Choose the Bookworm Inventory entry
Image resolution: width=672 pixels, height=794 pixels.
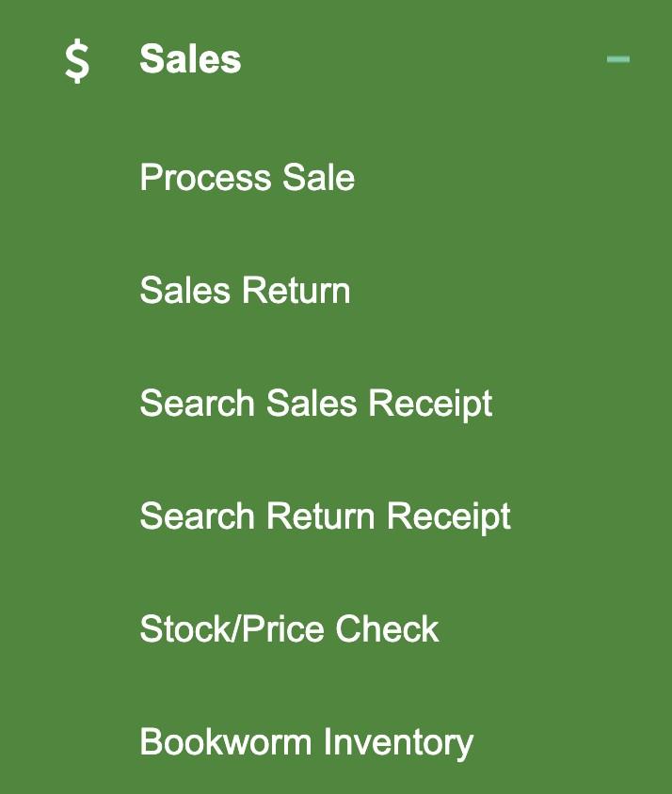coord(306,742)
